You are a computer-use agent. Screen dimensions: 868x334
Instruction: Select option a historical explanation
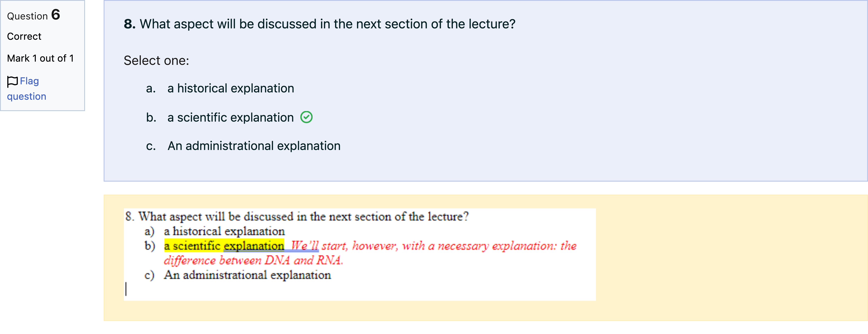pyautogui.click(x=231, y=88)
